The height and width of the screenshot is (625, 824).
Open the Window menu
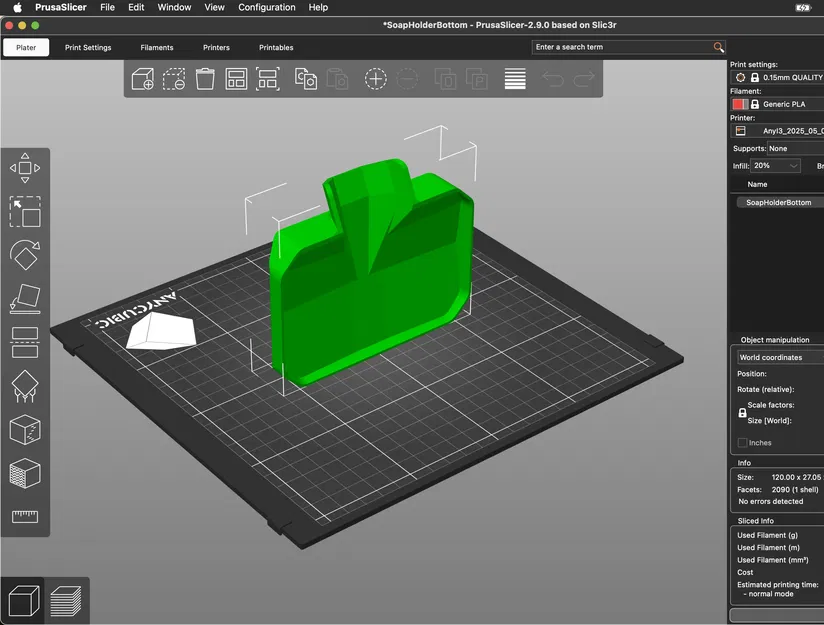(174, 7)
